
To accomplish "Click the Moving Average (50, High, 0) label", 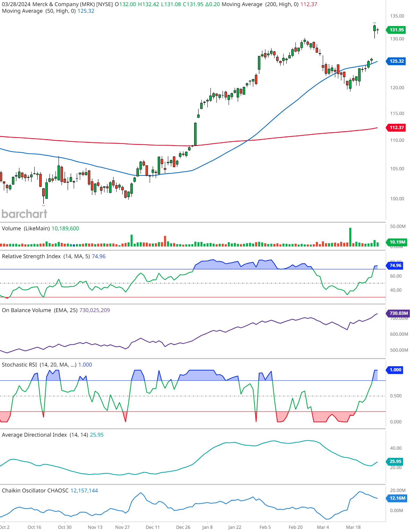I will [39, 11].
